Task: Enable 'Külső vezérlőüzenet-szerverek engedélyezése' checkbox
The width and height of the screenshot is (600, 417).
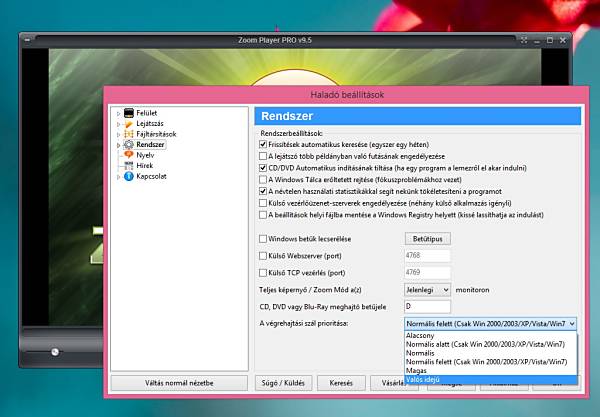Action: (x=263, y=203)
